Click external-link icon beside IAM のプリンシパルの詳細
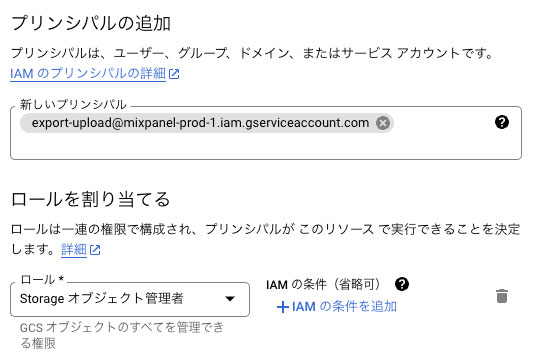 coord(174,74)
